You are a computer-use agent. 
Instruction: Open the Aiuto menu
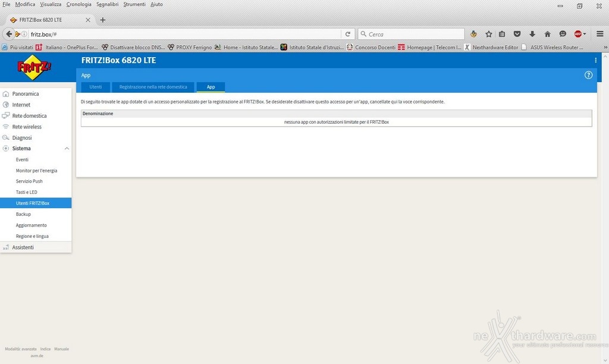tap(156, 4)
